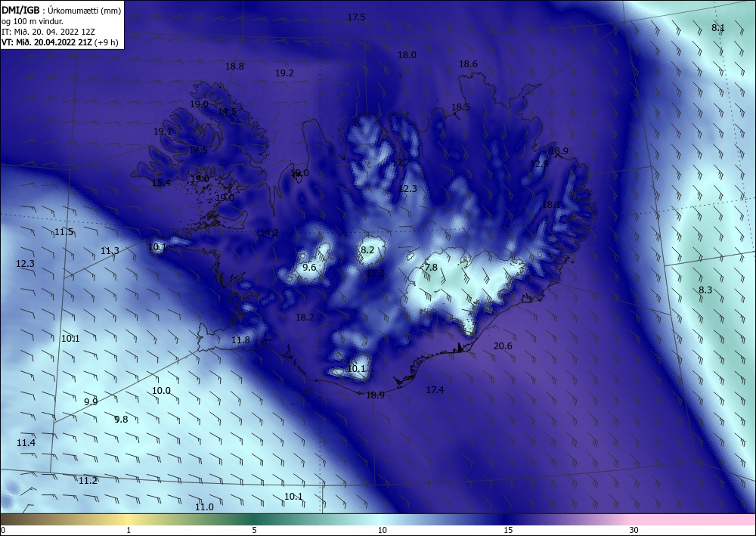Select the 17.4 map value
The height and width of the screenshot is (536, 756).
click(435, 390)
